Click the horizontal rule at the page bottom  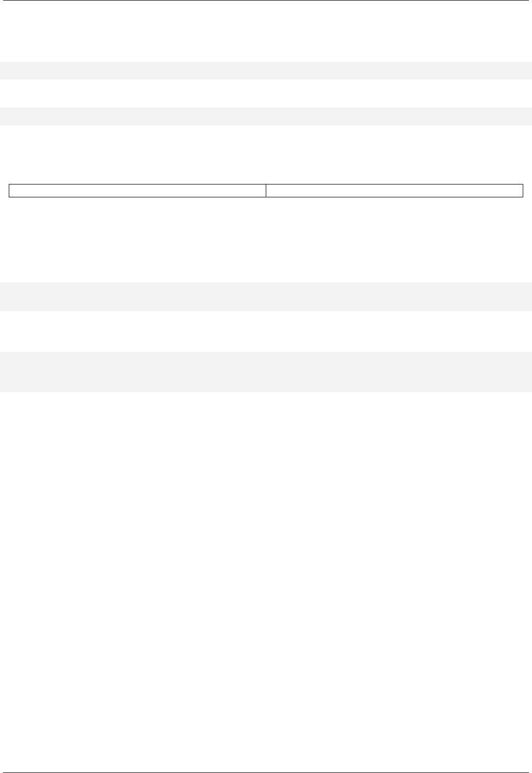coord(266,772)
